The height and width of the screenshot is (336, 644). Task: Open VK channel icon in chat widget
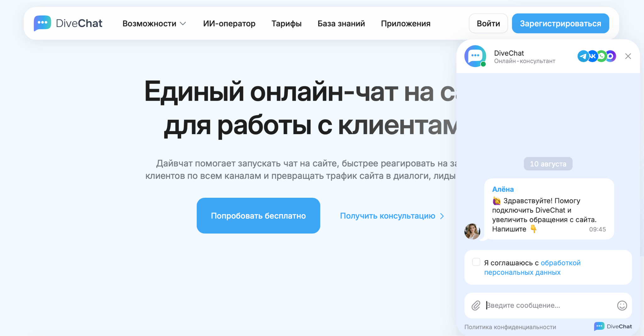[x=592, y=56]
